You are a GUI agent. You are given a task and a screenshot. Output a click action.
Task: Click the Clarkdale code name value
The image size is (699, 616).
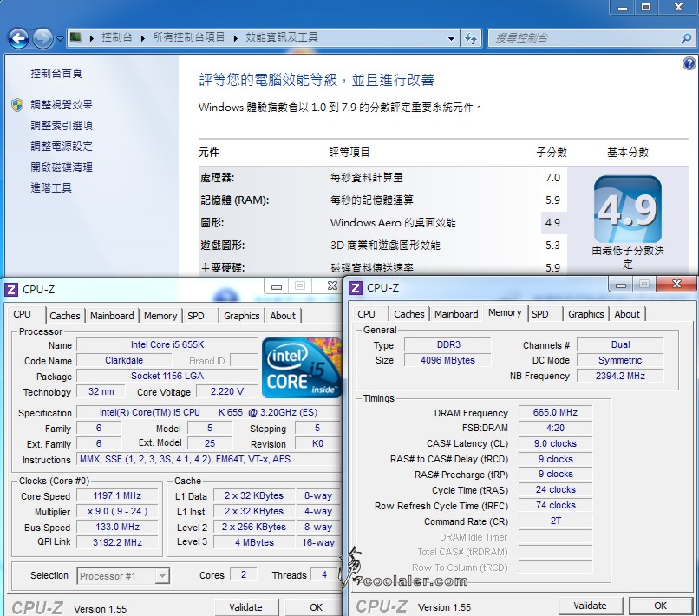click(x=124, y=360)
